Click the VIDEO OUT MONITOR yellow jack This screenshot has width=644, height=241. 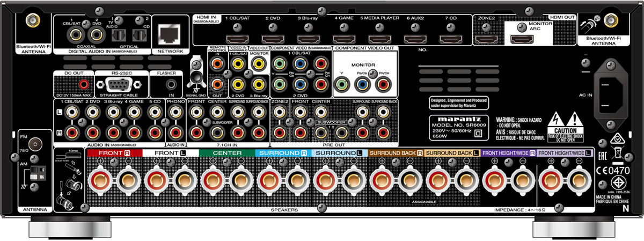(259, 63)
